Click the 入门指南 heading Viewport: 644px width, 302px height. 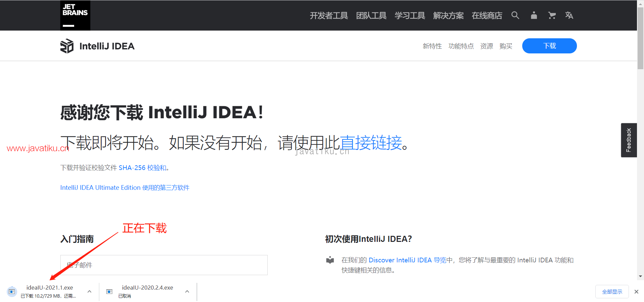pyautogui.click(x=77, y=239)
